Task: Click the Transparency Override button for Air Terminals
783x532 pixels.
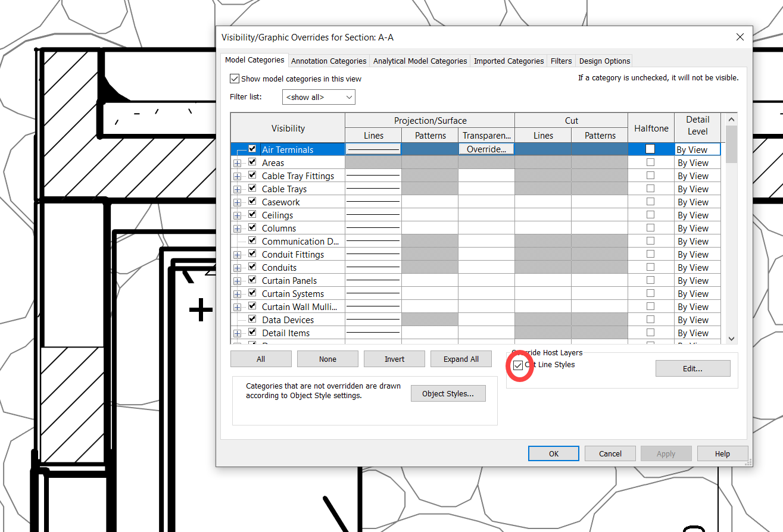Action: click(486, 149)
